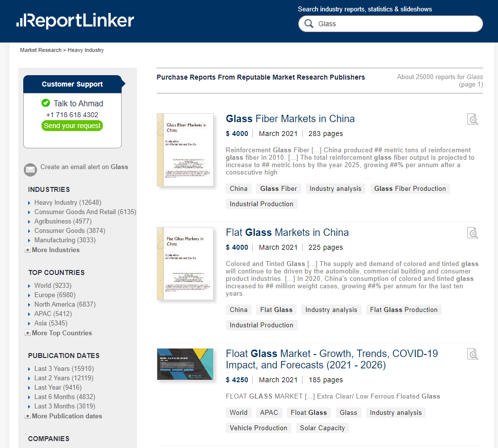Preview the Float Glass Market report icon
This screenshot has height=448, width=498.
(x=472, y=354)
